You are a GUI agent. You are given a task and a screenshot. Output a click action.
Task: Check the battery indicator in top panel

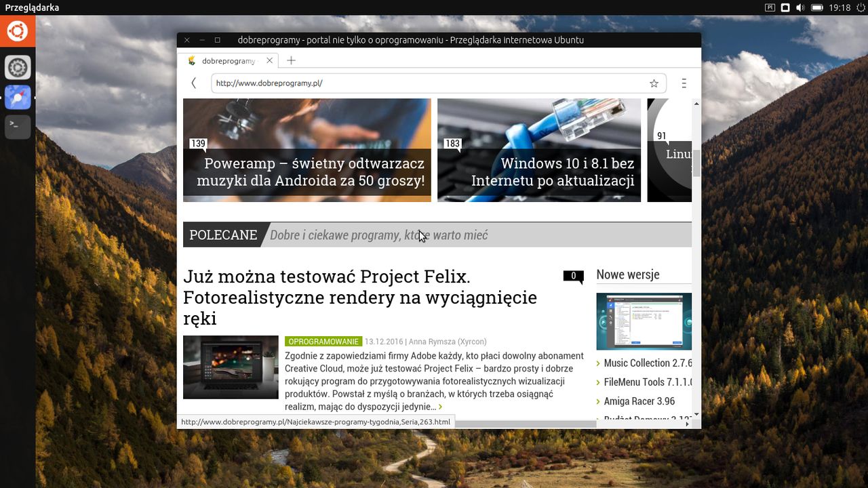pos(817,7)
